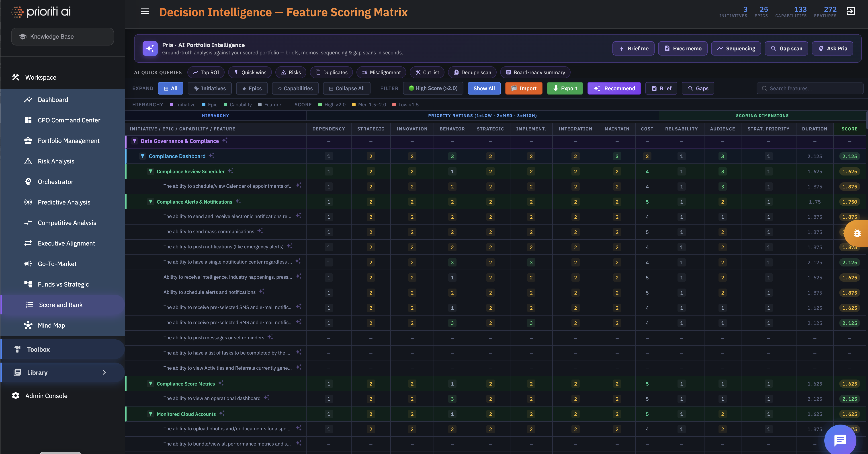Viewport: 868px width, 454px height.
Task: Click sparkle icon next to Compliance Dashboard
Action: pyautogui.click(x=212, y=155)
